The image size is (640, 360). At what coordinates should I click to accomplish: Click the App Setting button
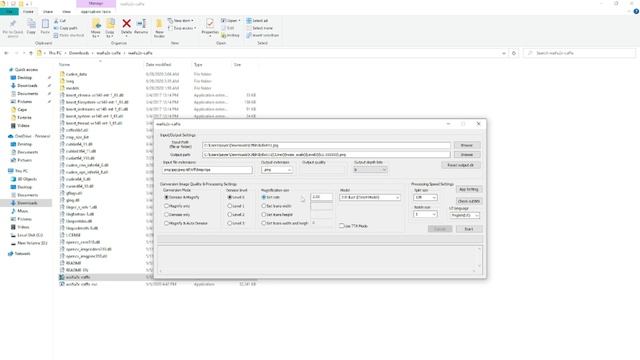point(469,189)
